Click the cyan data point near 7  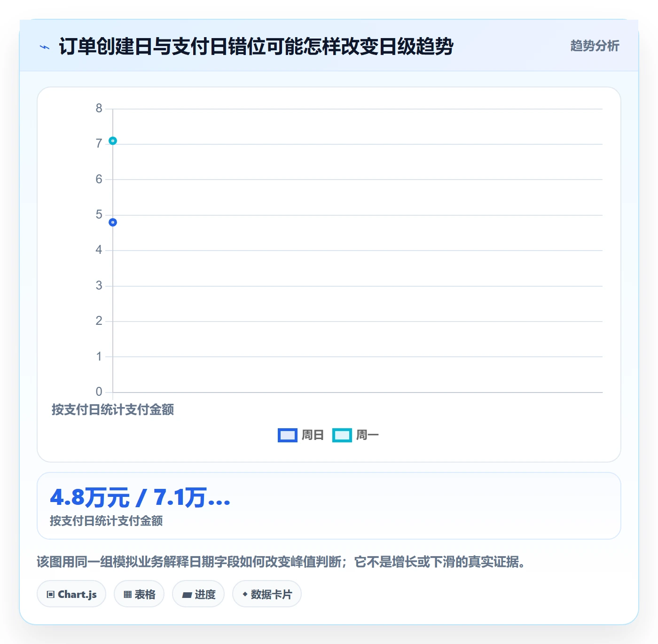click(x=113, y=141)
